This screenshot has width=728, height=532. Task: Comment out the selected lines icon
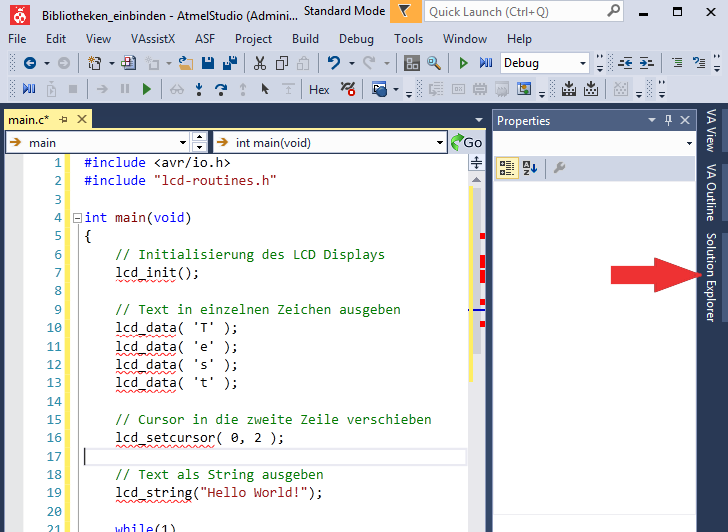[x=677, y=63]
